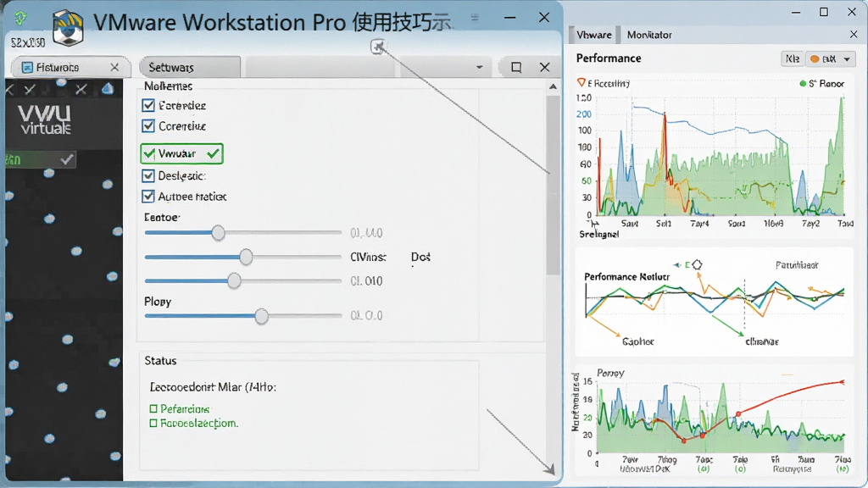Click the green dot S' Ronor legend marker
Viewport: 868px width, 488px height.
click(803, 84)
